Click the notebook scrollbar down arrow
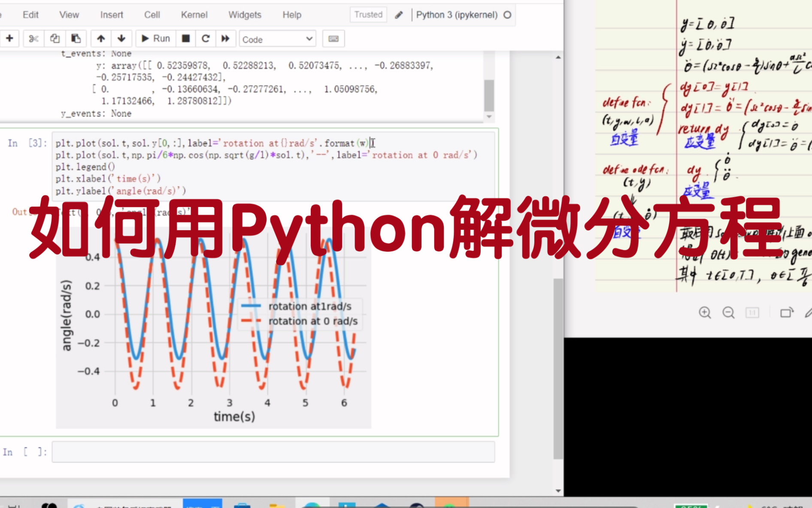Viewport: 812px width, 508px height. pos(558,490)
